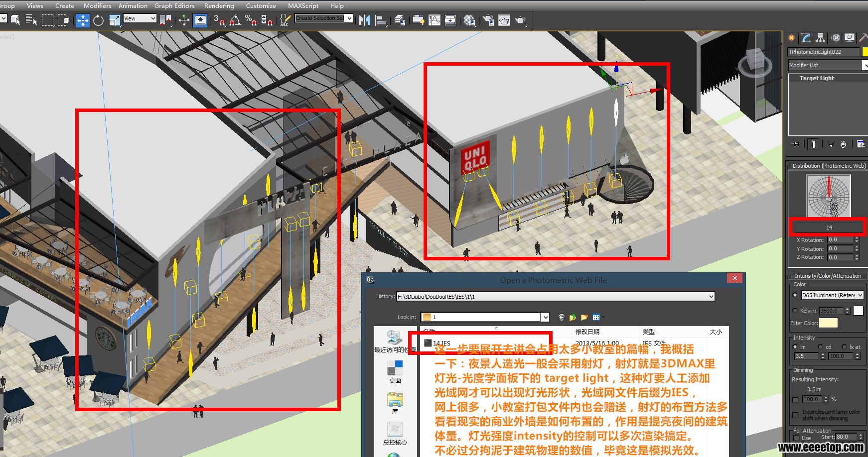Screen dimensions: 868x457
Task: Enable dimming percentage checkbox
Action: tap(796, 400)
